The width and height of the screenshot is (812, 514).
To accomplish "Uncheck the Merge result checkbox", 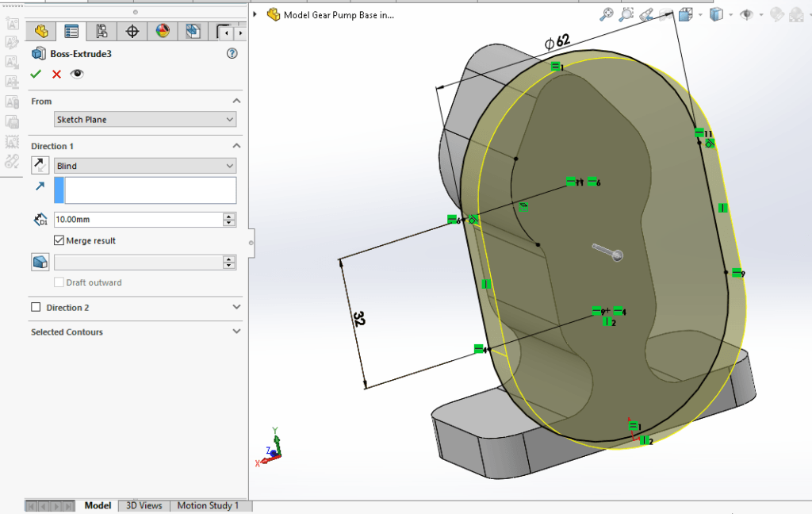I will 59,240.
